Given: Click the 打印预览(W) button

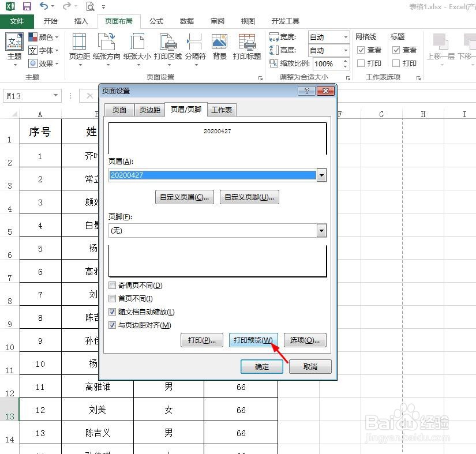Looking at the screenshot, I should pos(253,340).
